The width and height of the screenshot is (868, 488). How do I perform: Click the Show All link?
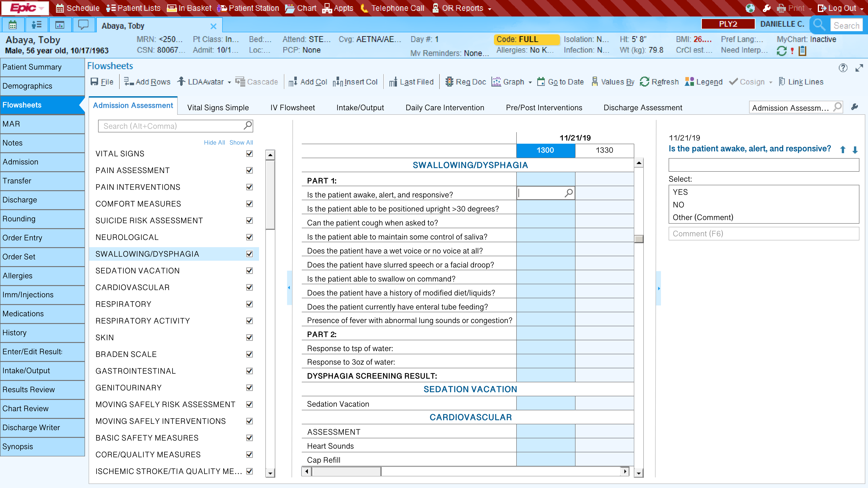point(241,143)
